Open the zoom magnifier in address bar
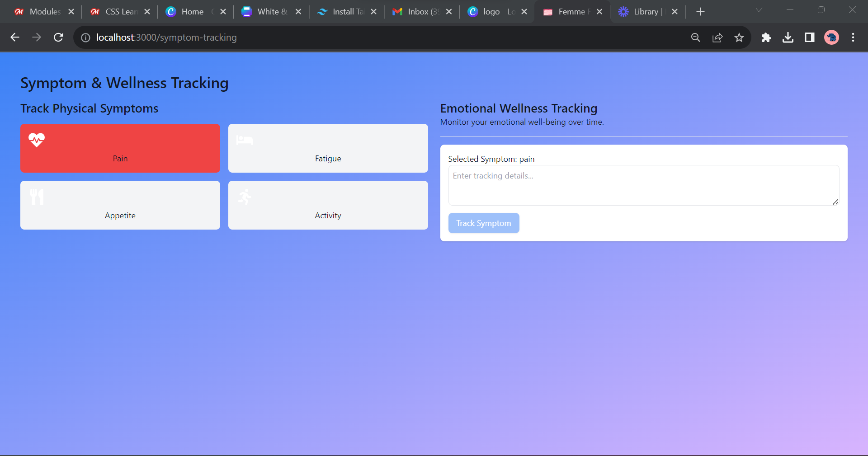The width and height of the screenshot is (868, 456). (696, 38)
